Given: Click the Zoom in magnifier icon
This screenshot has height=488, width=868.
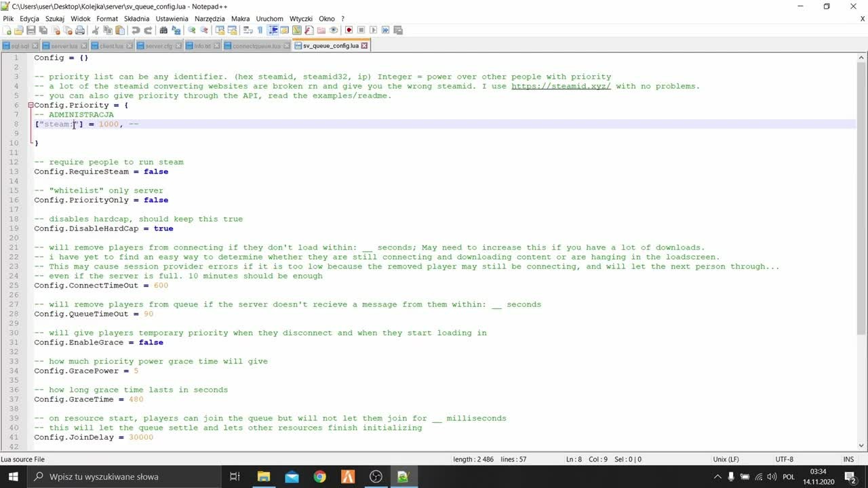Looking at the screenshot, I should [192, 30].
